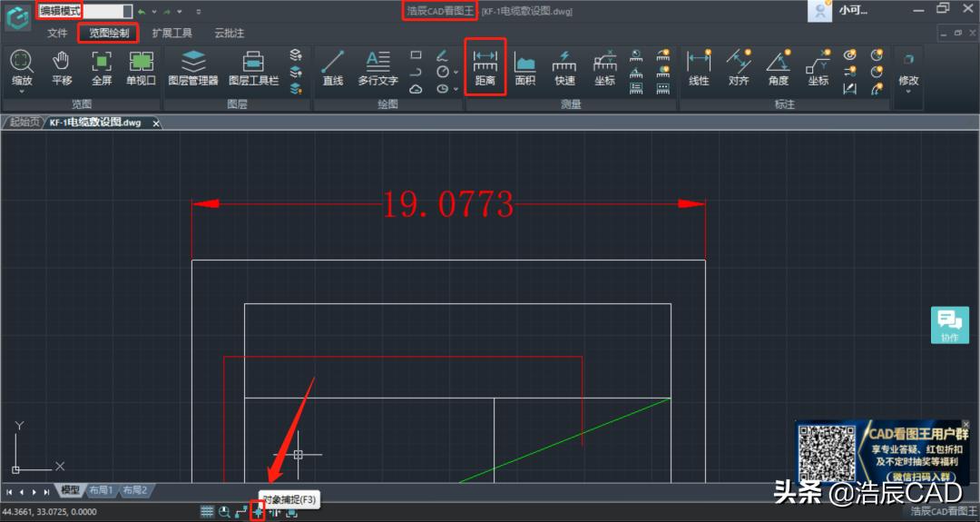
Task: Jump to first layout tab arrow
Action: point(9,492)
